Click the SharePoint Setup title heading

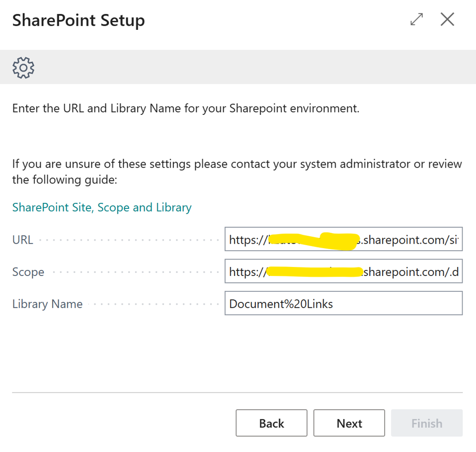pyautogui.click(x=79, y=20)
